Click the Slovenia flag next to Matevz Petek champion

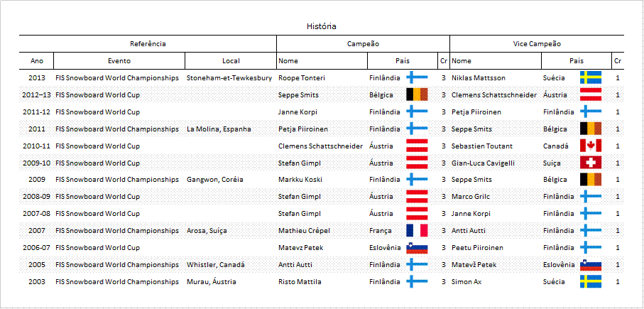coord(417,248)
